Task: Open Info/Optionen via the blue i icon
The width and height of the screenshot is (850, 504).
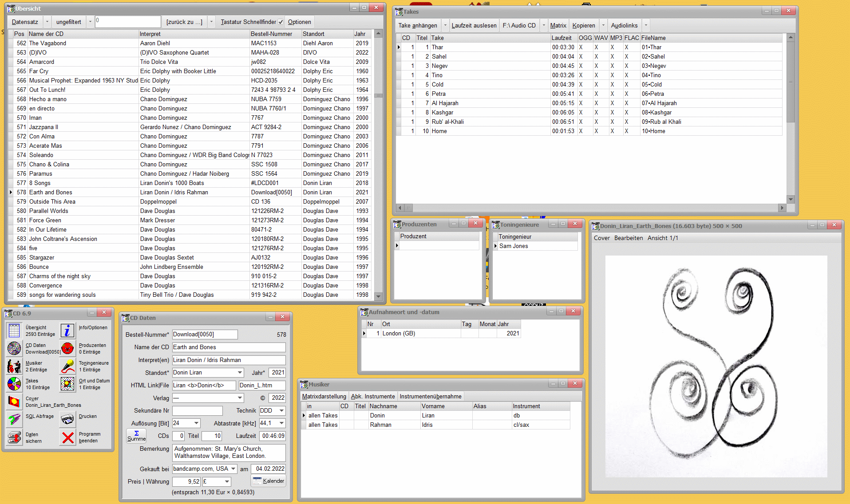Action: pos(67,331)
